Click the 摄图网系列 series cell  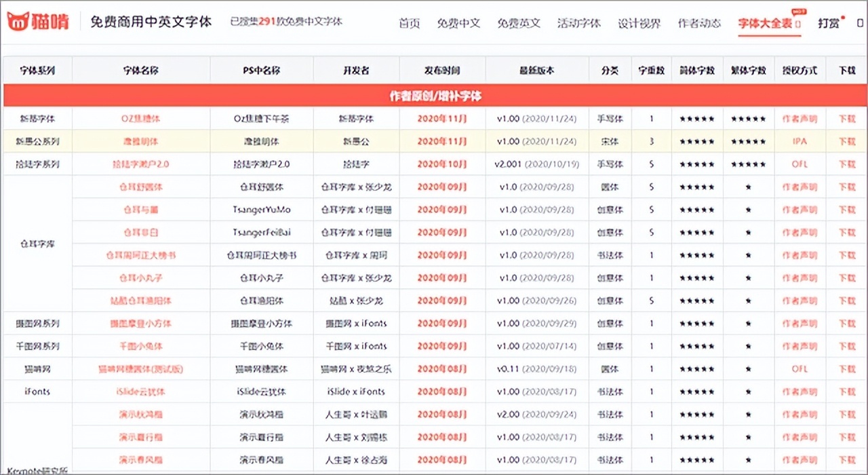tap(37, 324)
